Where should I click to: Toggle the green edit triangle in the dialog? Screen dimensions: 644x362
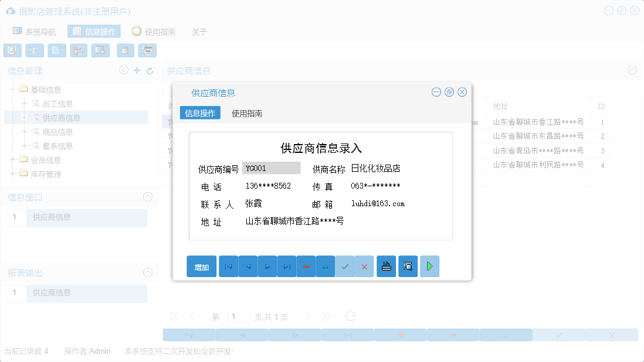tap(326, 266)
